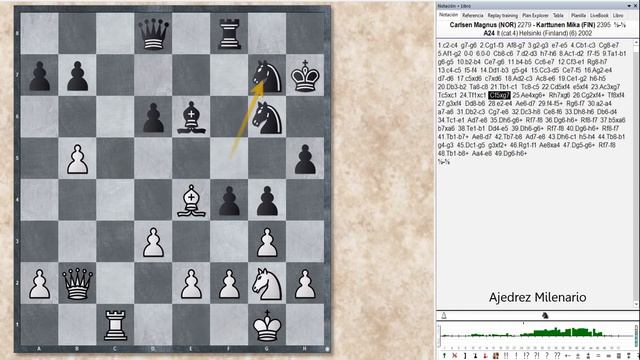
Task: Close the Notación + Libro panel
Action: tap(636, 6)
